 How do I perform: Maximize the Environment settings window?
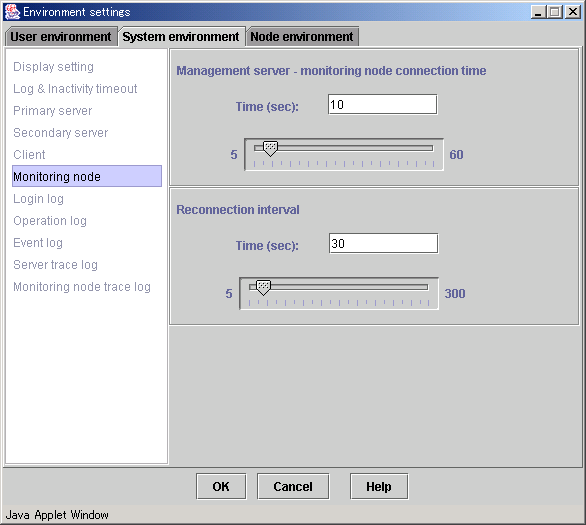point(555,12)
